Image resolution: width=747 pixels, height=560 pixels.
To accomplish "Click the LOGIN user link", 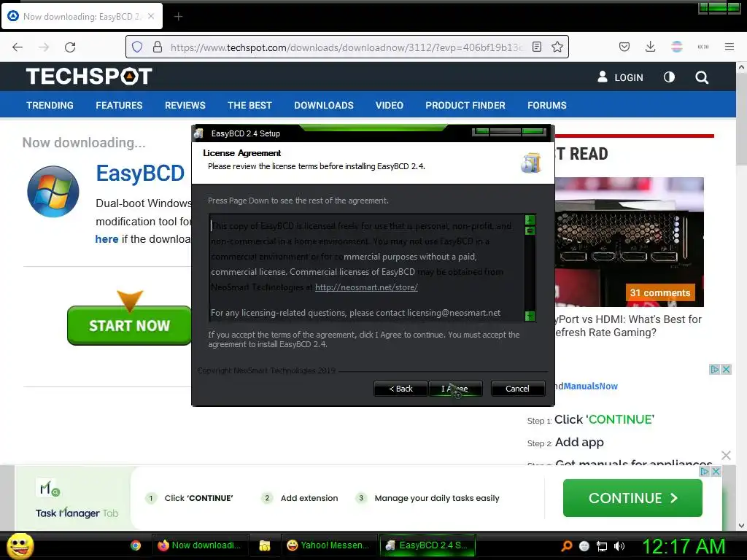I will [x=620, y=77].
